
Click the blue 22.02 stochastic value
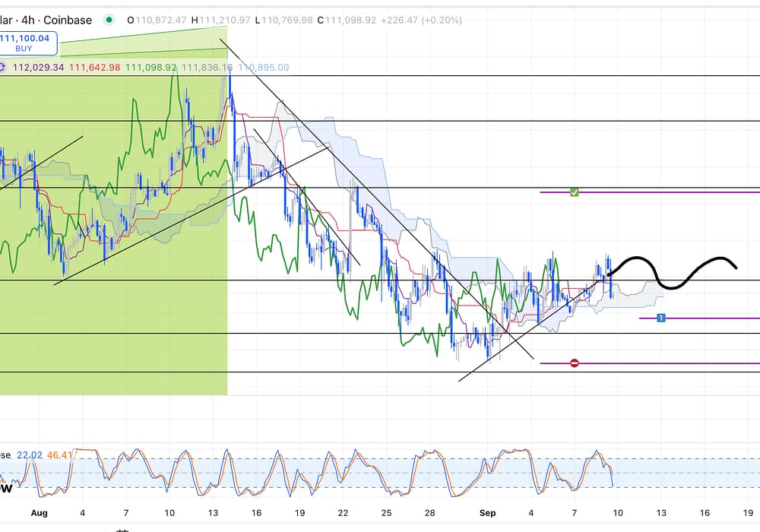click(x=29, y=454)
